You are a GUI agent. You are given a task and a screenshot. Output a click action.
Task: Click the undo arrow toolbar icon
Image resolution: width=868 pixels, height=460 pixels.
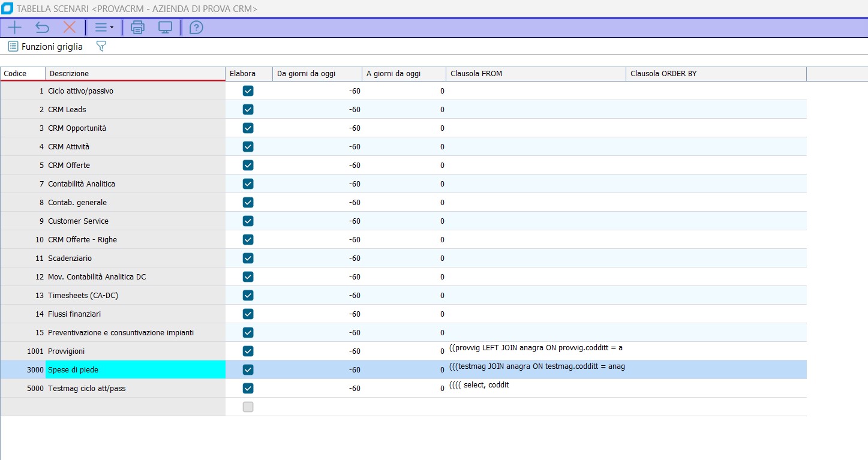pyautogui.click(x=42, y=28)
